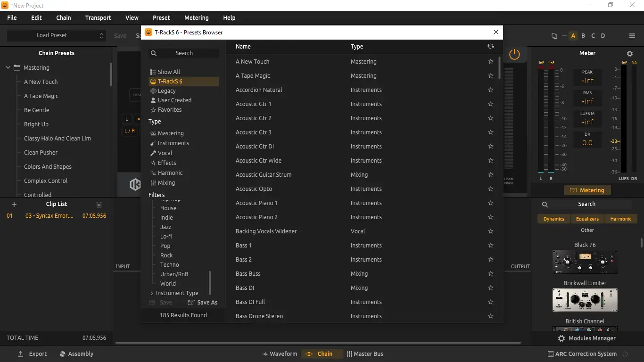
Task: Select the Techno genre filter
Action: click(170, 265)
